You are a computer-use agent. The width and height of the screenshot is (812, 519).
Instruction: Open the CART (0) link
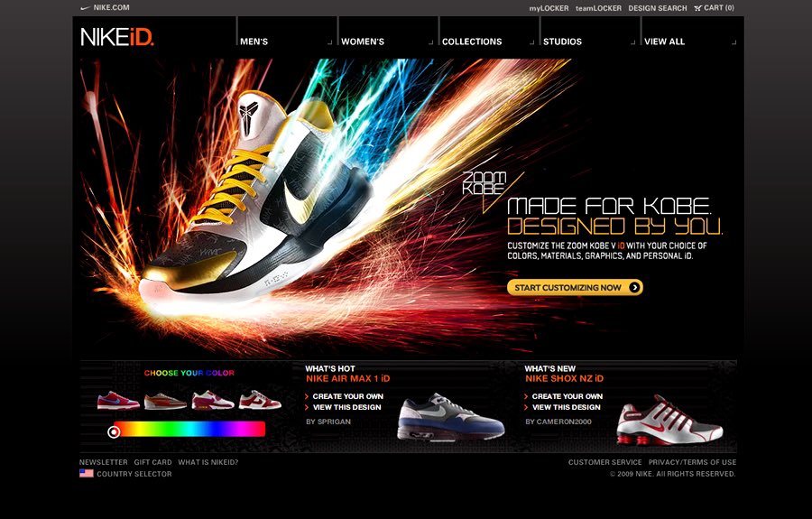(719, 8)
